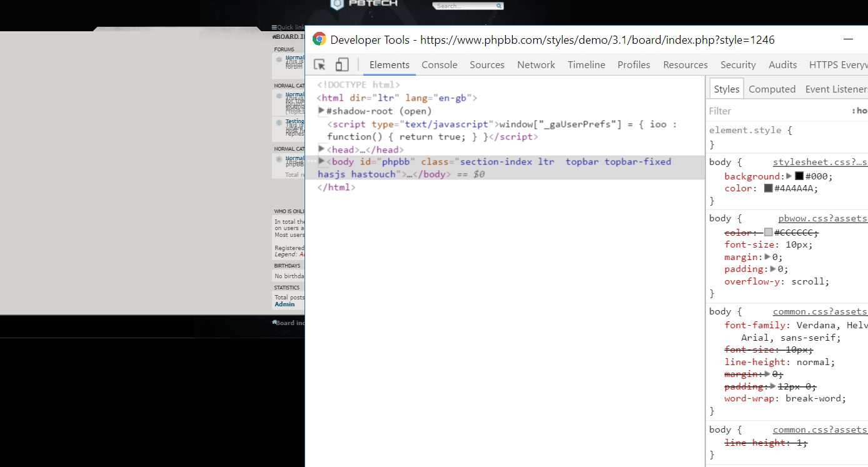Click the struck-through line-height: 1 property
This screenshot has width=868, height=467.
[766, 443]
